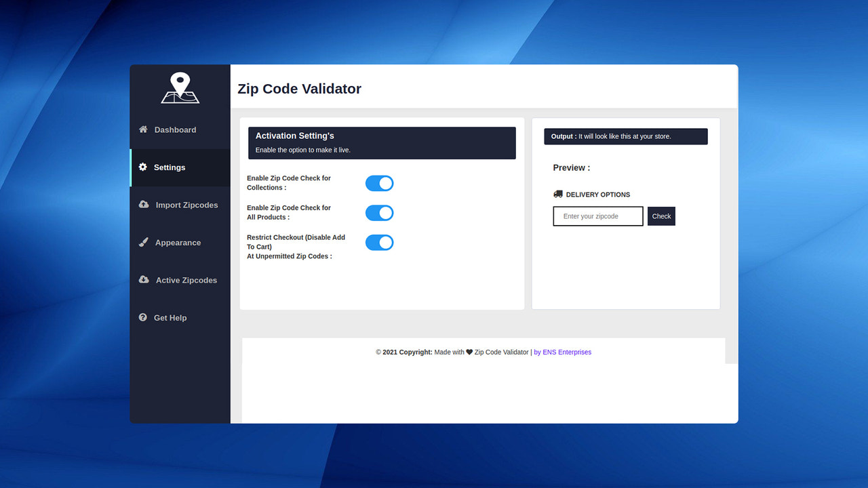
Task: Disable Zip Code Check for Collections
Action: point(379,183)
